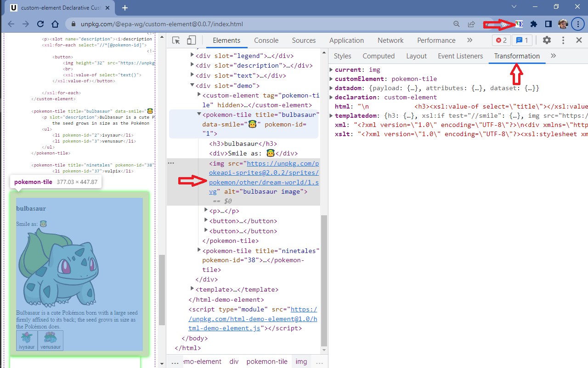The width and height of the screenshot is (588, 368).
Task: Open the blue issues counter badge
Action: pyautogui.click(x=522, y=40)
